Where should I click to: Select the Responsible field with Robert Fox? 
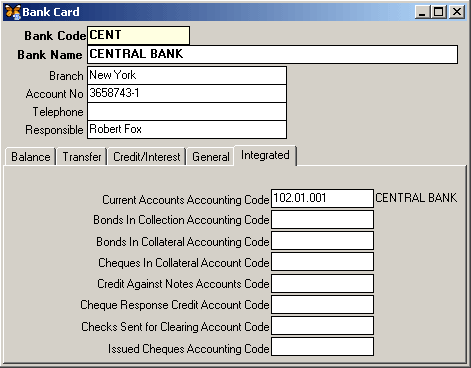(x=187, y=129)
